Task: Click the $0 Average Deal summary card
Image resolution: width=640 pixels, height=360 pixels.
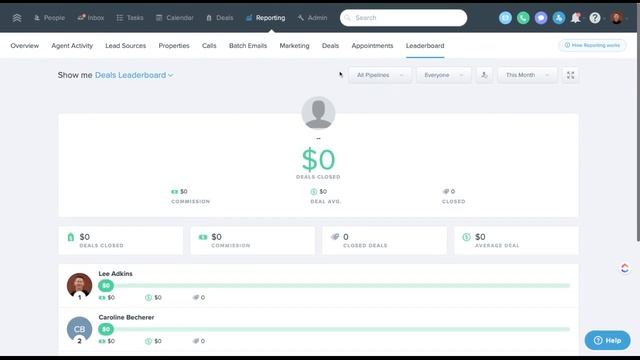Action: [516, 240]
